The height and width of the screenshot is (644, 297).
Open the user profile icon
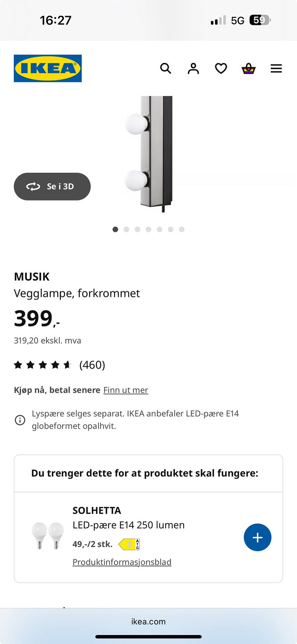coord(193,68)
